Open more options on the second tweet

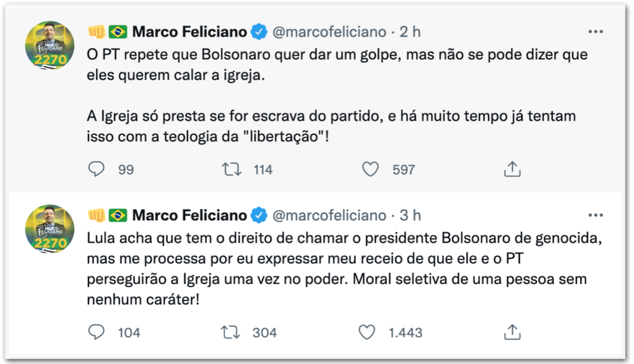595,215
